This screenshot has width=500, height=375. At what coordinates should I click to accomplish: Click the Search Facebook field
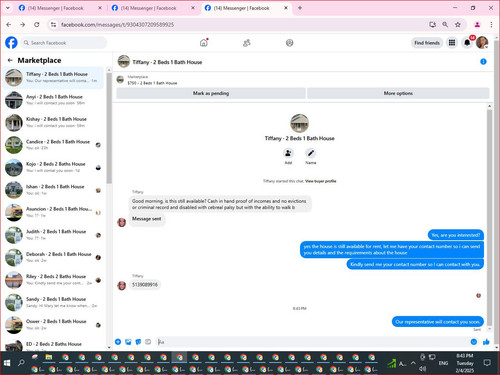pos(63,43)
